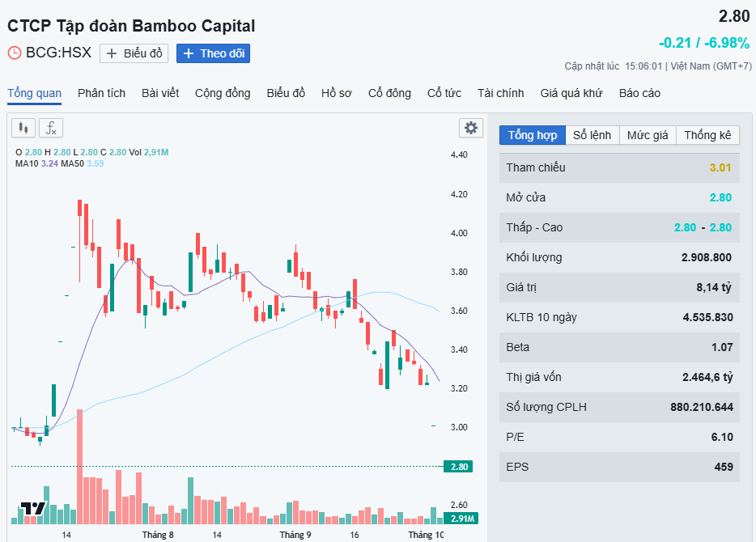Click the 2.91M volume label on axis
This screenshot has width=756, height=542.
click(462, 519)
